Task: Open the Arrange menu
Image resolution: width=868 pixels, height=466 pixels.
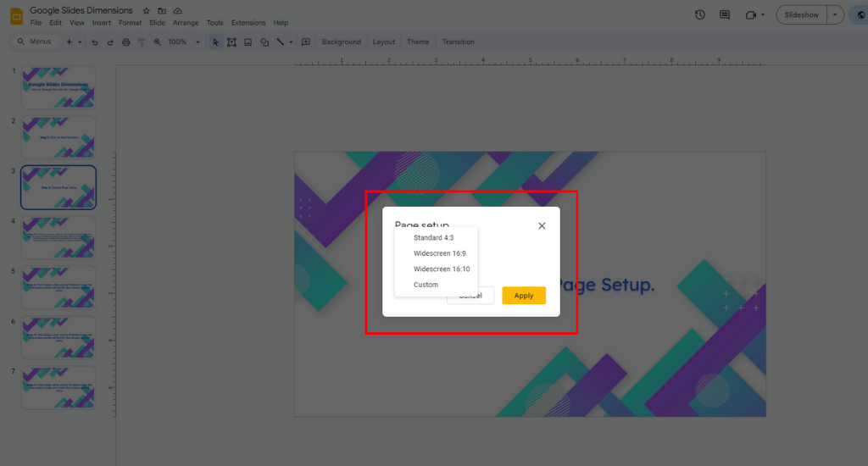Action: point(186,23)
